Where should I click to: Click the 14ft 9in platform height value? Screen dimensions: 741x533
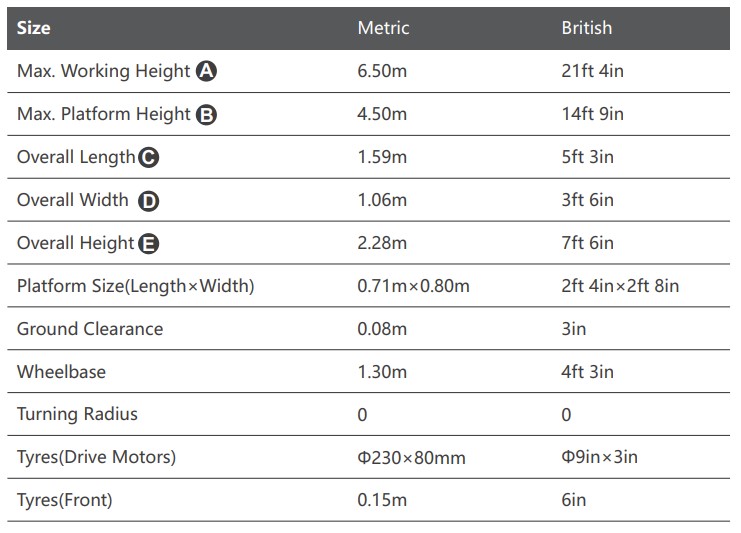coord(592,114)
